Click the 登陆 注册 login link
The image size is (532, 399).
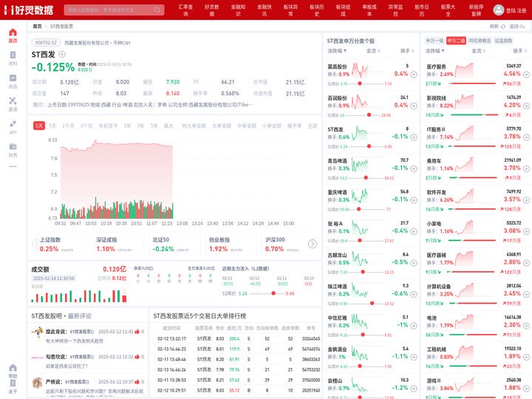516,10
